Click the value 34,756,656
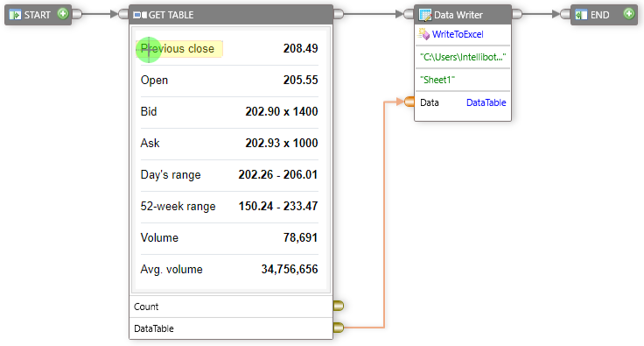The image size is (644, 346). 290,270
